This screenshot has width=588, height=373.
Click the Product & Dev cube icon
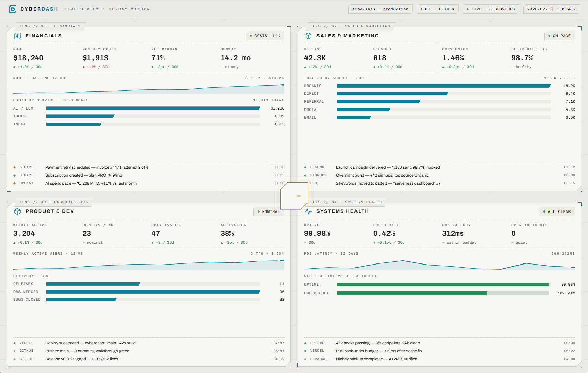pyautogui.click(x=17, y=211)
